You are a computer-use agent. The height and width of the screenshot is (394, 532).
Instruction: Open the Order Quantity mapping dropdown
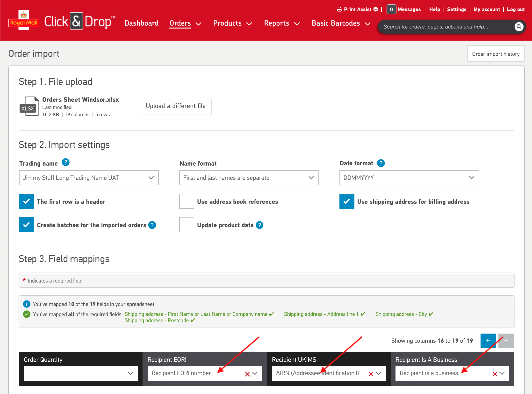click(x=81, y=373)
